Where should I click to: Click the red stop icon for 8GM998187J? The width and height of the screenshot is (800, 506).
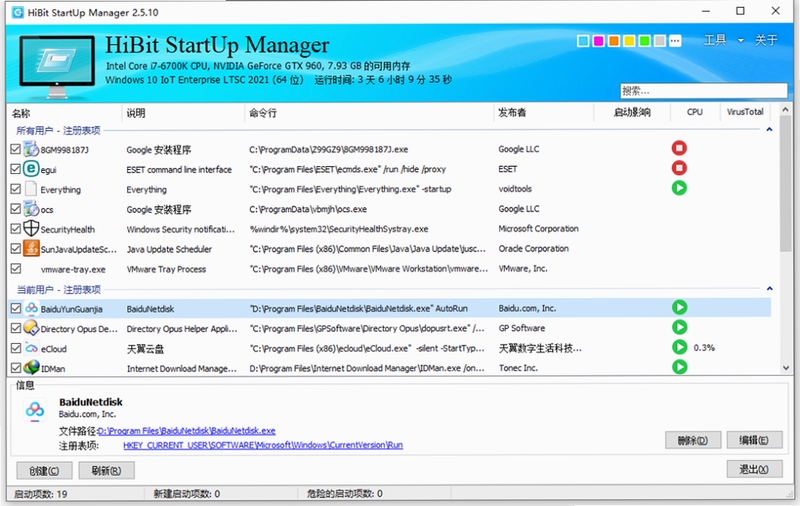click(679, 148)
